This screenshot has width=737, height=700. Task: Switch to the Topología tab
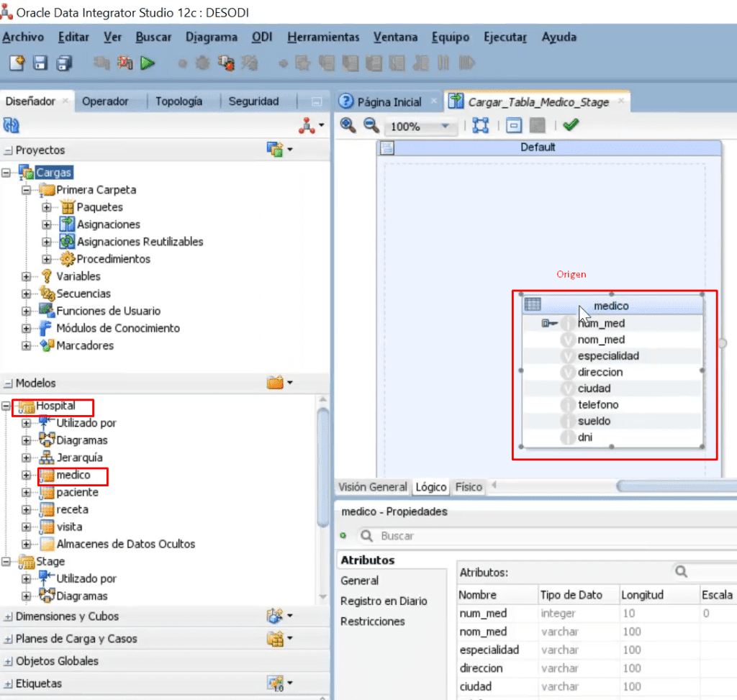click(x=179, y=101)
